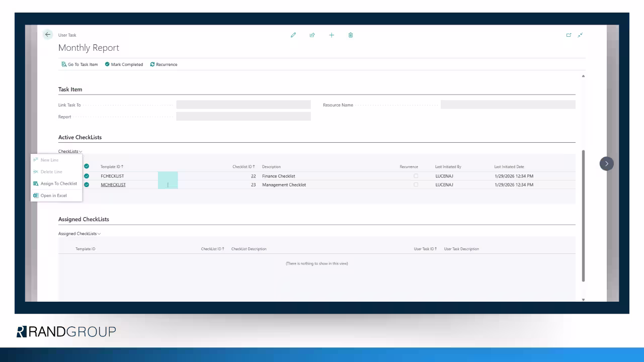Click the plus new record icon
644x362 pixels.
(332, 35)
